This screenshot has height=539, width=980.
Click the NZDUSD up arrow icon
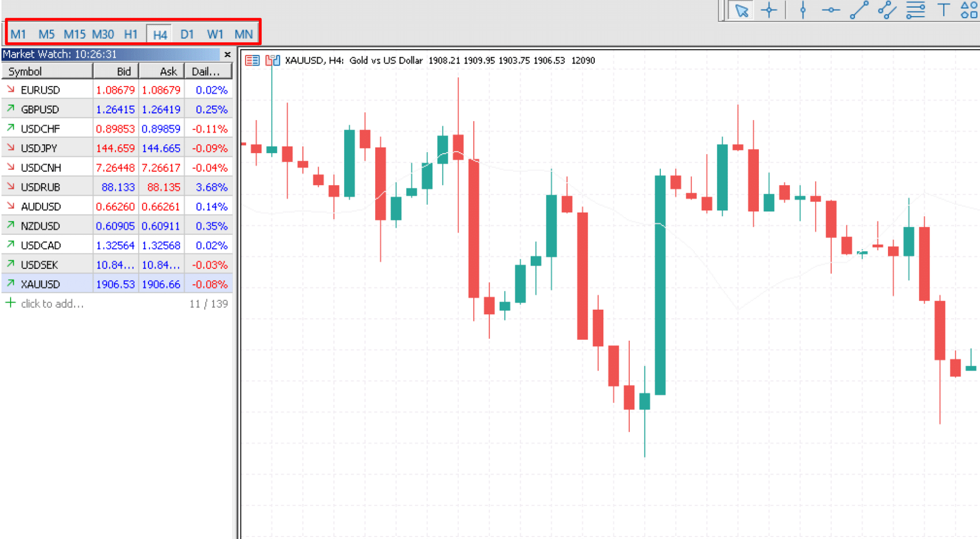pos(11,225)
